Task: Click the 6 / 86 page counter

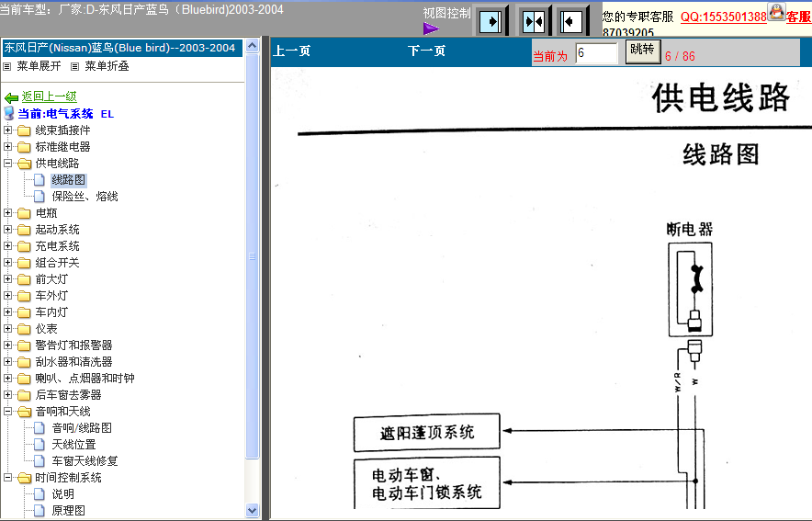Action: click(680, 56)
